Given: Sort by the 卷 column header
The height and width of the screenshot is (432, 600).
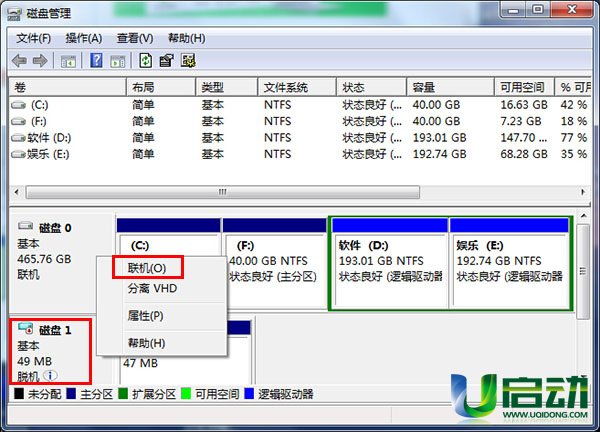Looking at the screenshot, I should (x=67, y=87).
